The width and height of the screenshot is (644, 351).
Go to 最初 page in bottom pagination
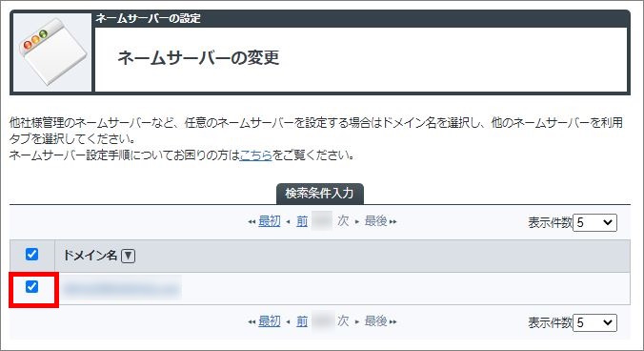pyautogui.click(x=270, y=321)
